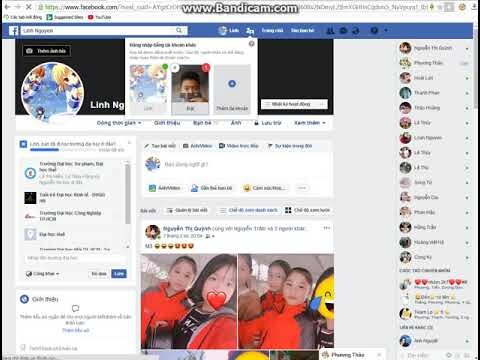This screenshot has height=360, width=480.
Task: Click the Bỏ qua button
Action: coord(99,274)
